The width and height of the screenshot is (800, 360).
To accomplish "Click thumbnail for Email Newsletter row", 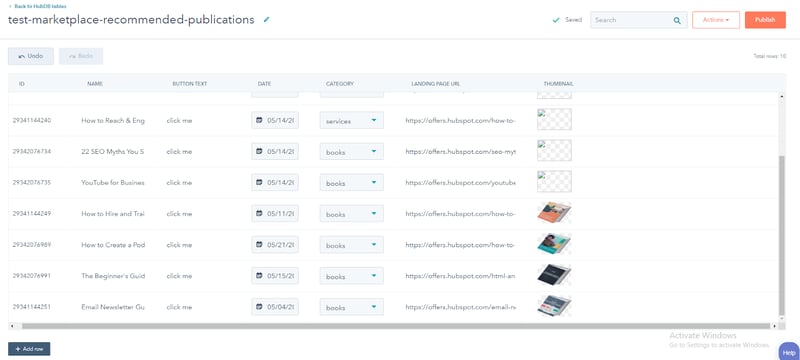I will tap(554, 306).
